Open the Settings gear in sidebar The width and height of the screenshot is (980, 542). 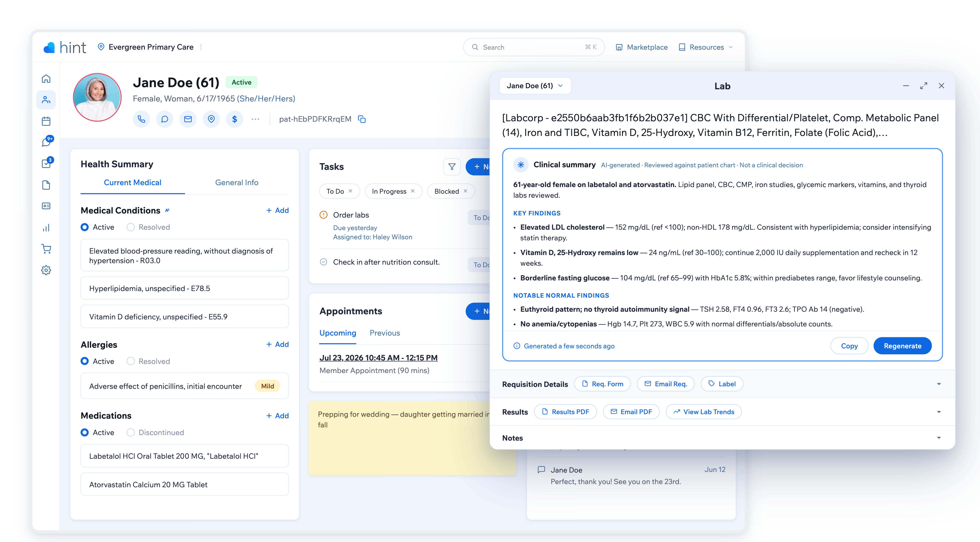46,270
